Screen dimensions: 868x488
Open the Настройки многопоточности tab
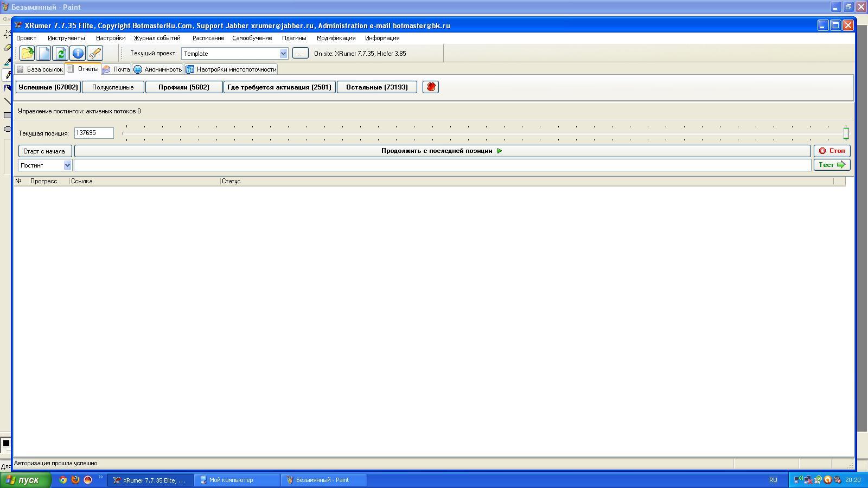point(231,69)
